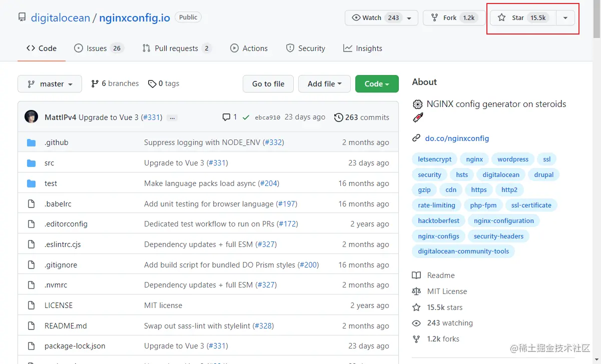601x364 pixels.
Task: Open the Pull requests tab
Action: pos(177,48)
